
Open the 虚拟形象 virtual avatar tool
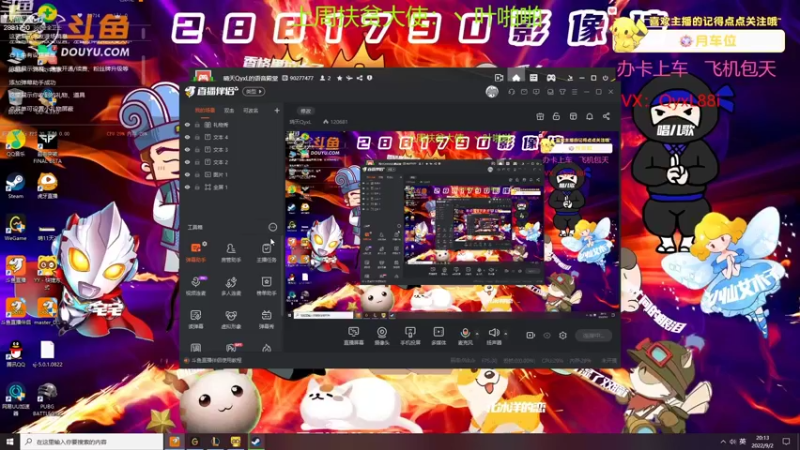[x=231, y=319]
